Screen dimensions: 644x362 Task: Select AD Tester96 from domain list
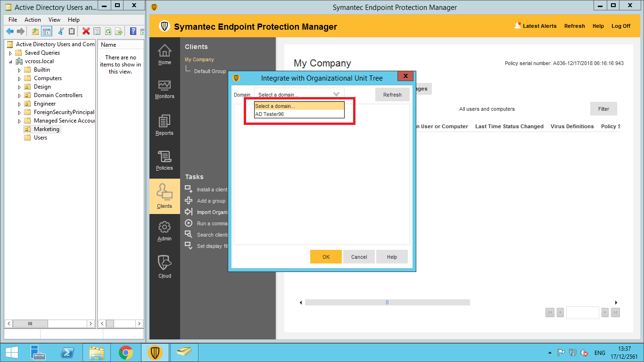pyautogui.click(x=270, y=114)
